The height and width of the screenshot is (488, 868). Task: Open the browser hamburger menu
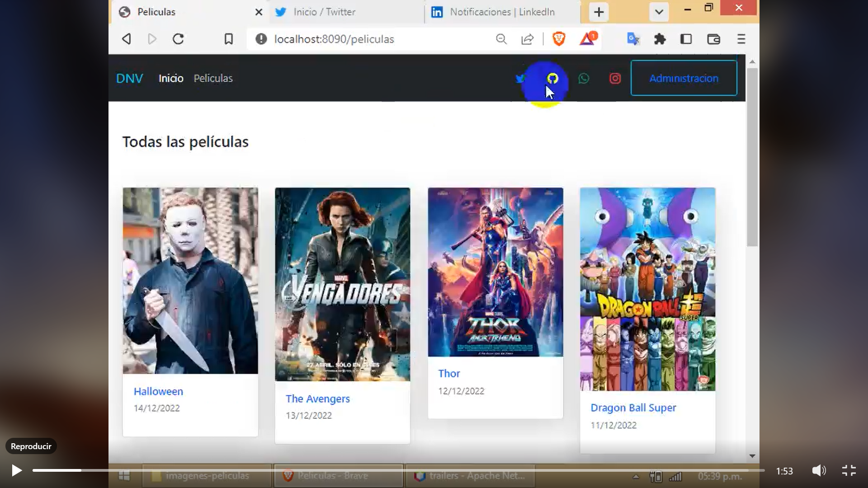coord(741,39)
